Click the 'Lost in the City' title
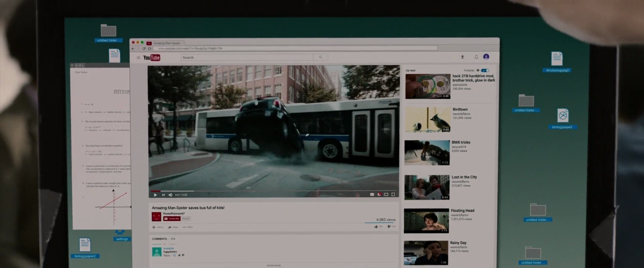This screenshot has width=644, height=268. click(464, 177)
